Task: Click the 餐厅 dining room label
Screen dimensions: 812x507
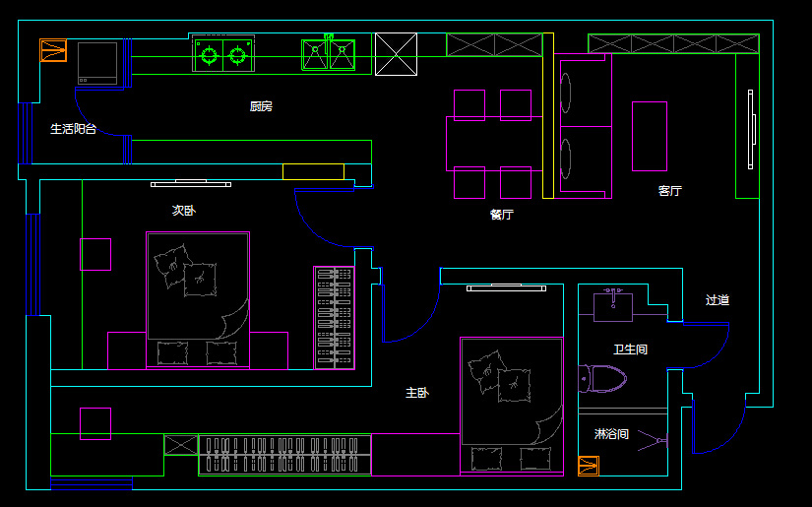Action: tap(501, 214)
